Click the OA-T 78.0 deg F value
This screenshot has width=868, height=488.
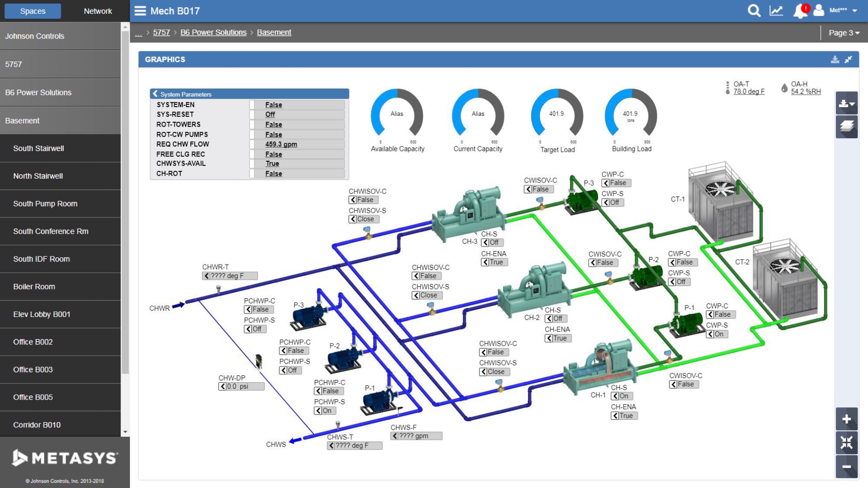(749, 92)
